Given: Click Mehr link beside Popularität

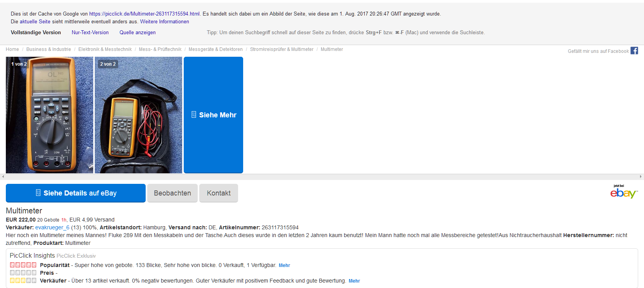Looking at the screenshot, I should pos(284,265).
